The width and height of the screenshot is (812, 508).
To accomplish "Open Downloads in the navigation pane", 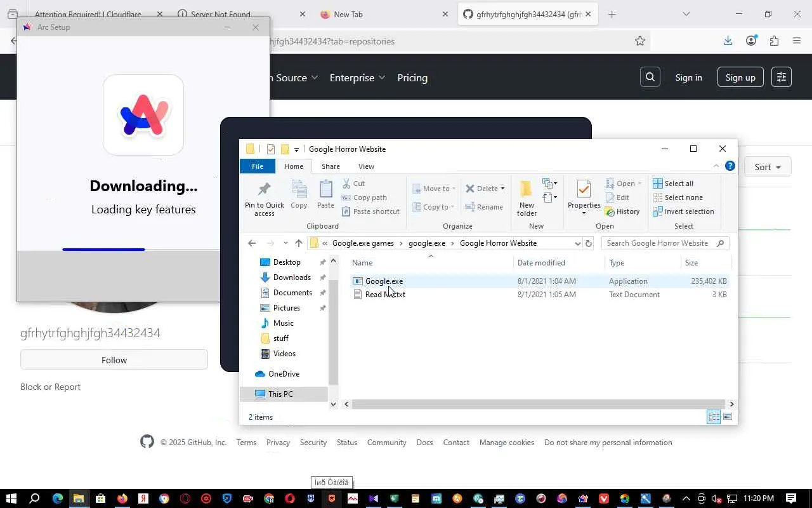I will pyautogui.click(x=292, y=277).
